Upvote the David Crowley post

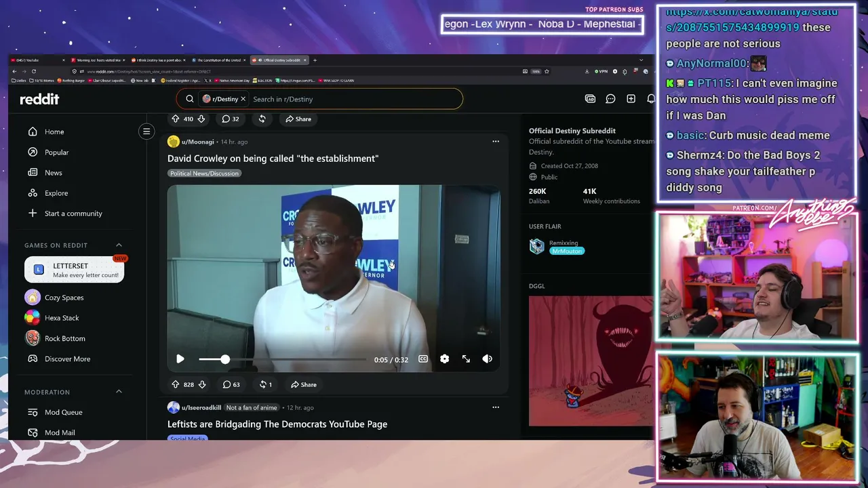176,384
